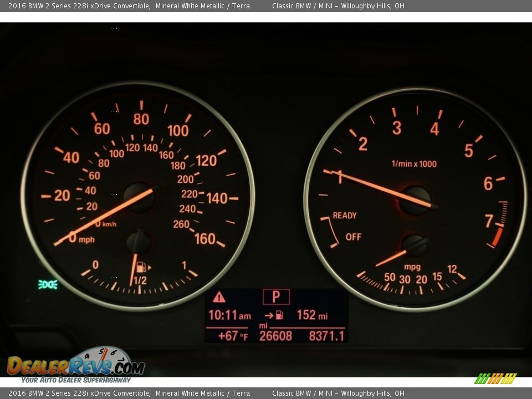Click the red warning triangle icon

pyautogui.click(x=219, y=297)
